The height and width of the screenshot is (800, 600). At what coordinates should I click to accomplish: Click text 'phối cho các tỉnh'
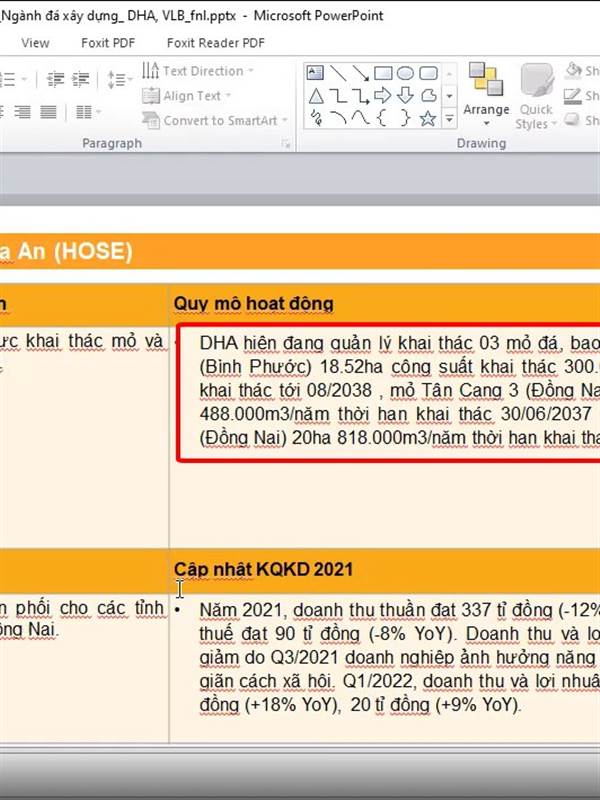[89, 608]
